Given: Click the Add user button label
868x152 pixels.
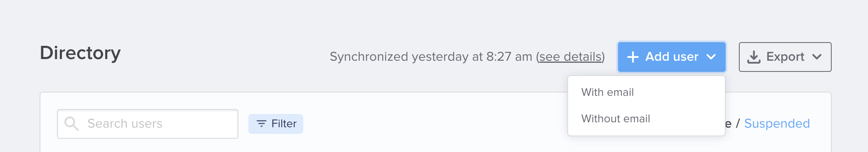Looking at the screenshot, I should (672, 57).
